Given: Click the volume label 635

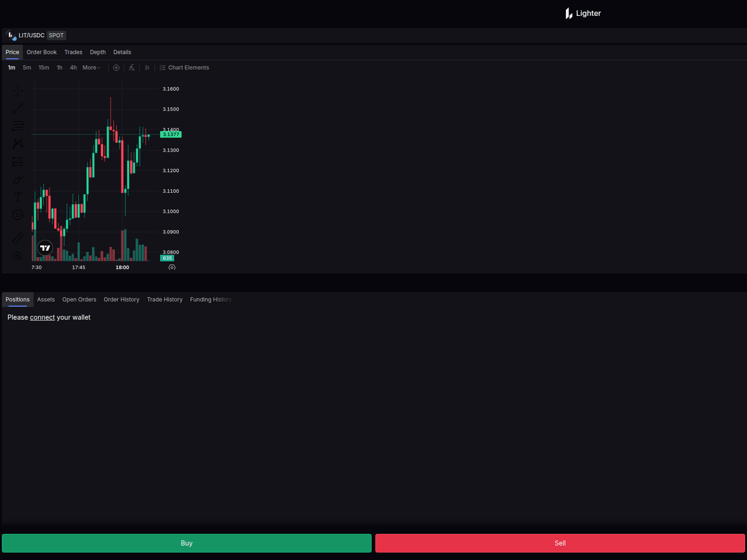Looking at the screenshot, I should pyautogui.click(x=167, y=258).
